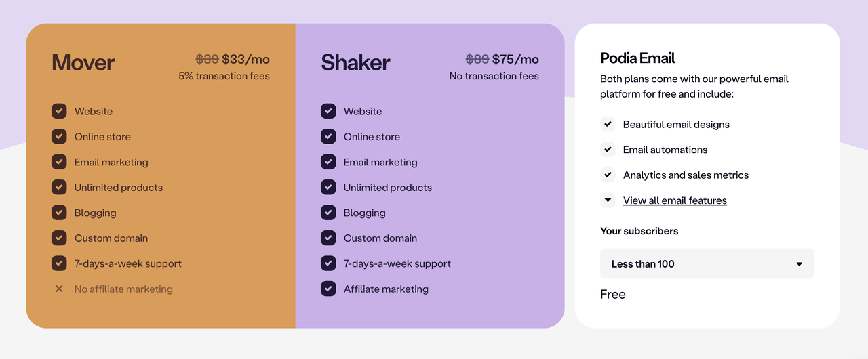The image size is (868, 359).
Task: Click checkmark icon beside Analytics and sales metrics
Action: pos(608,175)
